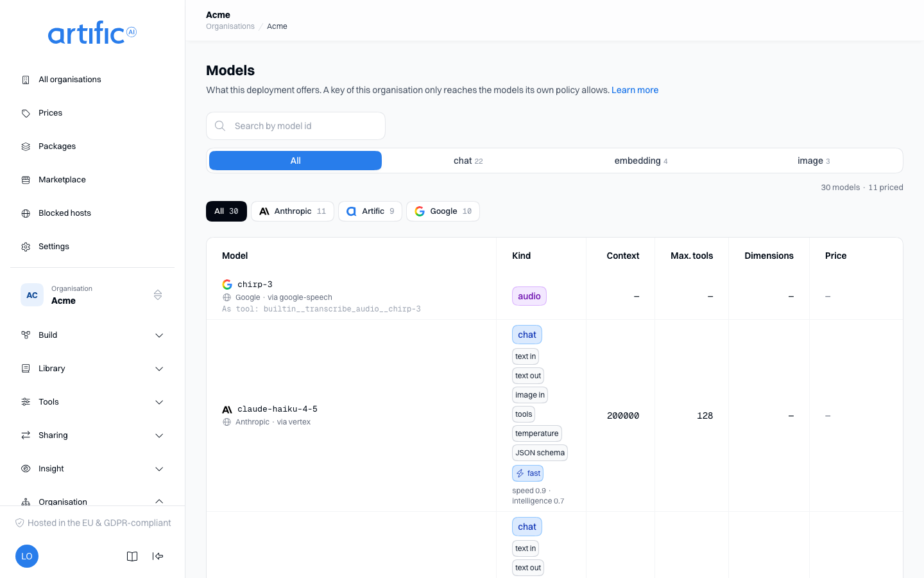
Task: Switch to the image 3 tab
Action: 814,161
